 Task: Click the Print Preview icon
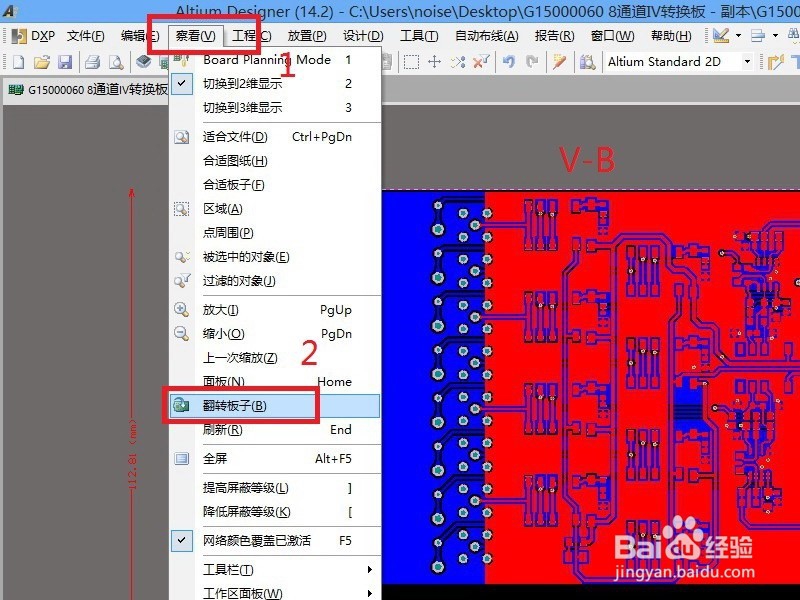point(116,62)
